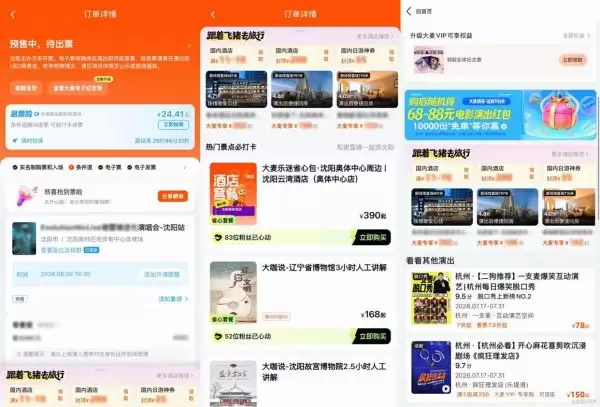This screenshot has height=407, width=600.
Task: Tap the 条件退 orange badge
Action: pyautogui.click(x=80, y=167)
